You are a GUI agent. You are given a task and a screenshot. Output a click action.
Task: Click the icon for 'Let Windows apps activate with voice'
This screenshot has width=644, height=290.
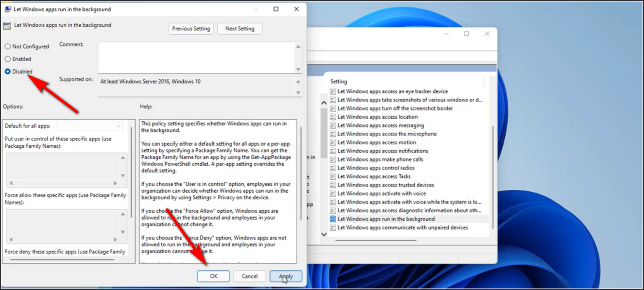click(333, 193)
